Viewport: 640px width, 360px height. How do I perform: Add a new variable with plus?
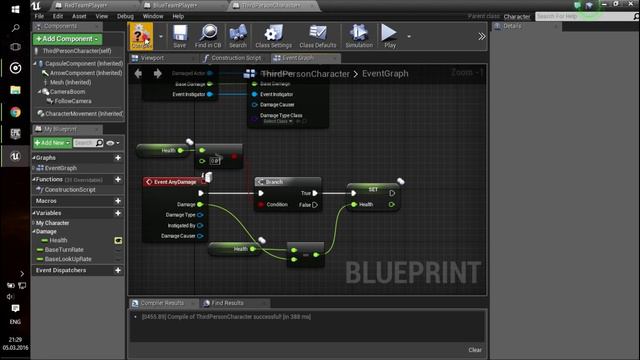click(x=118, y=213)
